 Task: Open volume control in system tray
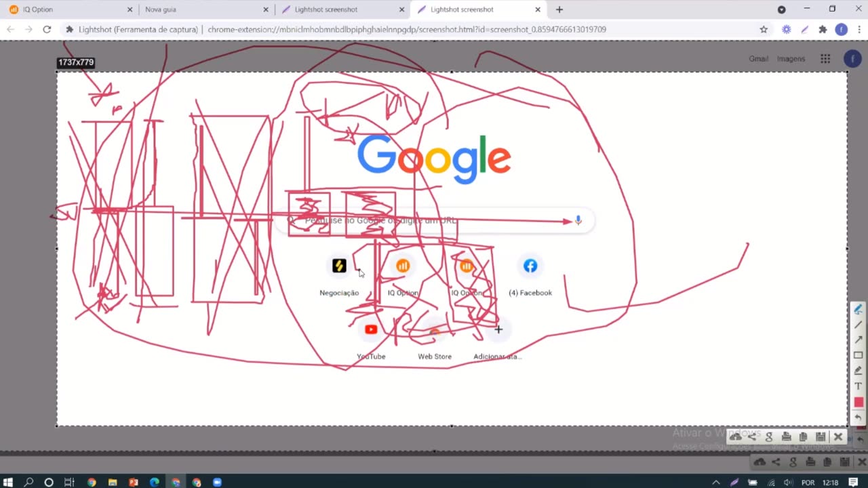[x=788, y=483]
